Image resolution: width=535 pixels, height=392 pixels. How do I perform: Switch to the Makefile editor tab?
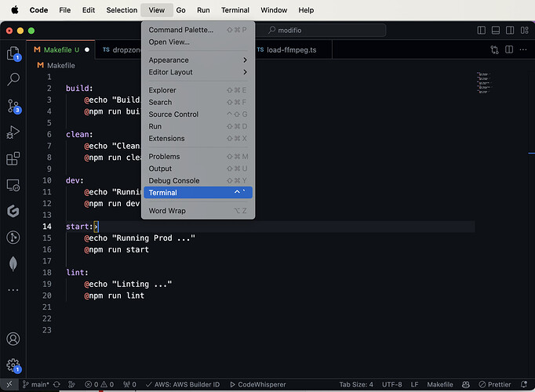click(x=61, y=49)
